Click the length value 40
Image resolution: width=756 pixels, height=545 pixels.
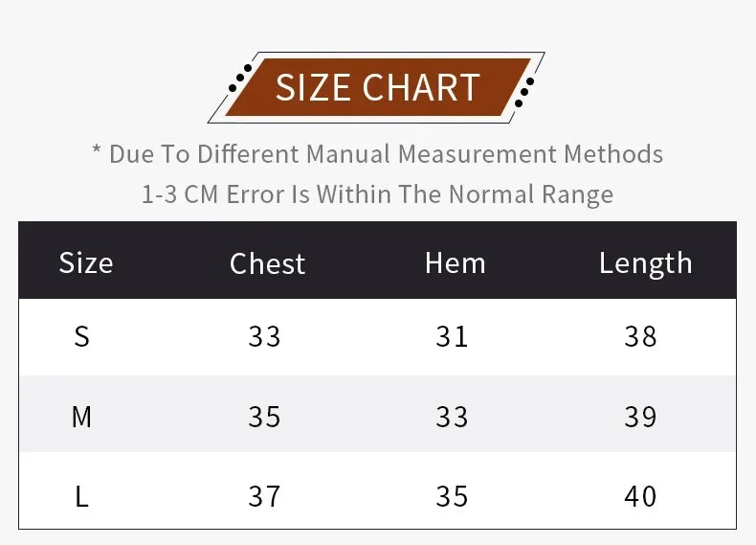pyautogui.click(x=640, y=496)
